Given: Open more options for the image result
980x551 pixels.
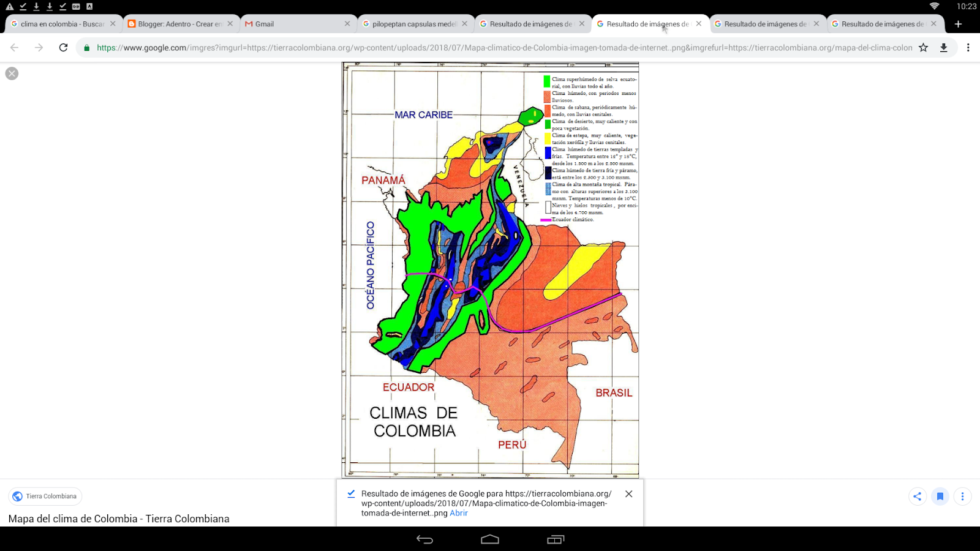Looking at the screenshot, I should 963,497.
